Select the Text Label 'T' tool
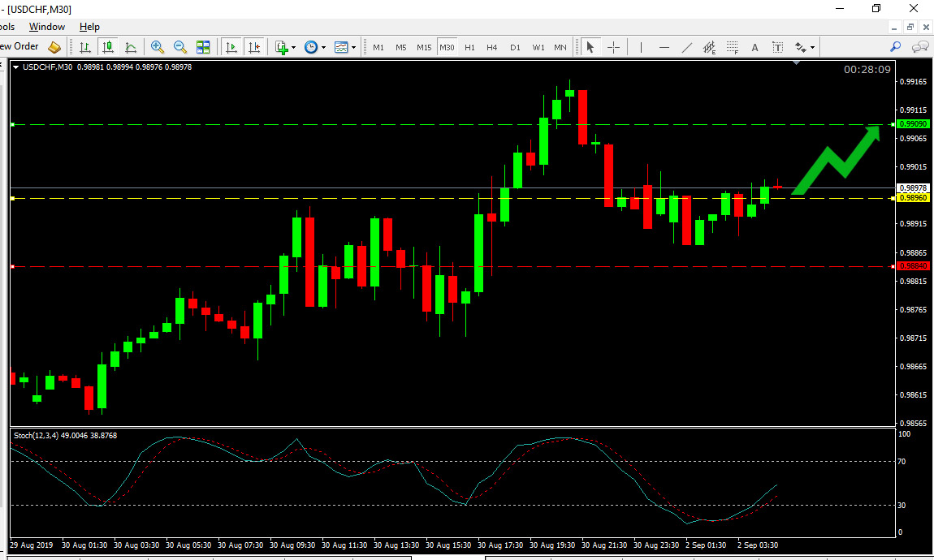This screenshot has height=560, width=934. [x=777, y=47]
